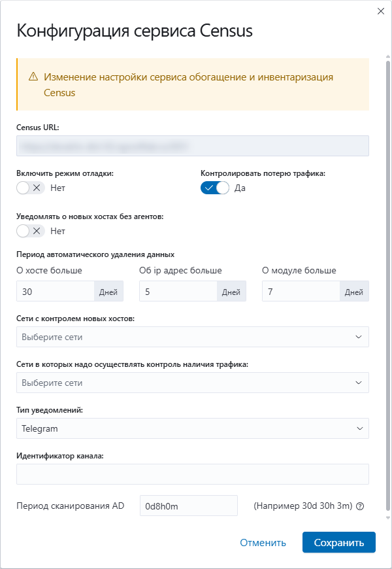Click the 'Сохранить' button
The image size is (392, 569).
coord(339,542)
